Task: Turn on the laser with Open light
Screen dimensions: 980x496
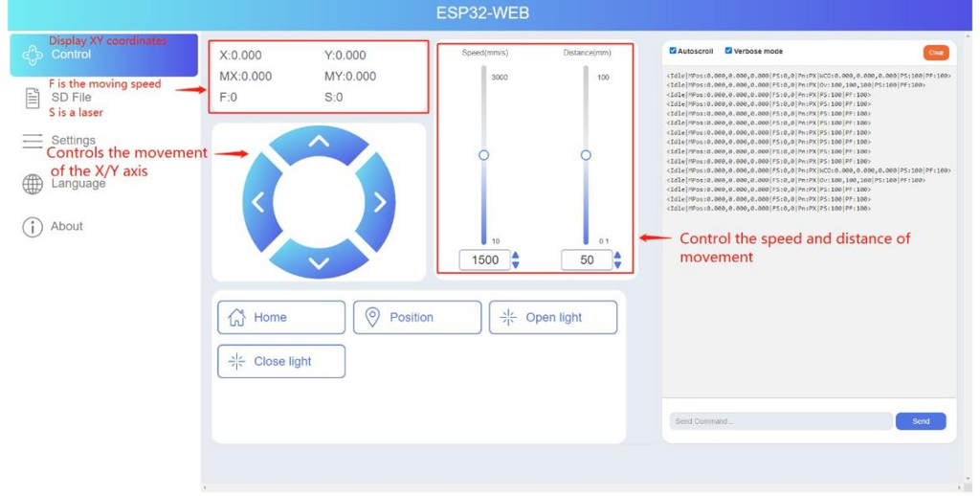Action: tap(552, 318)
